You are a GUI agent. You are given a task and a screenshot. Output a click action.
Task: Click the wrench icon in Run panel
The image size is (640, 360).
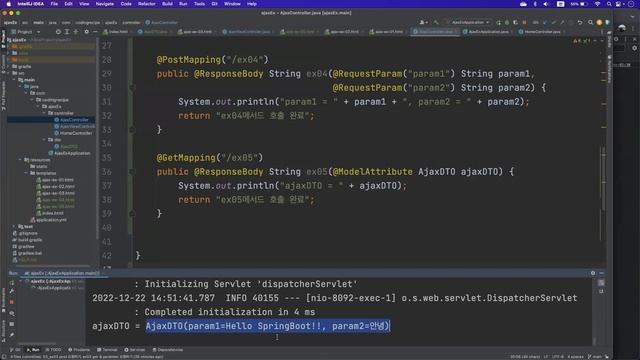coord(12,291)
